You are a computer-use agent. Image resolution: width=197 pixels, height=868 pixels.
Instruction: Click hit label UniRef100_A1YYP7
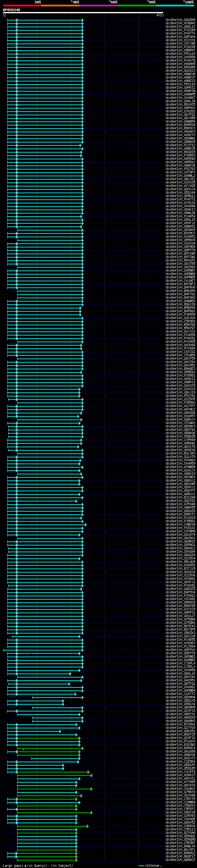180,406
